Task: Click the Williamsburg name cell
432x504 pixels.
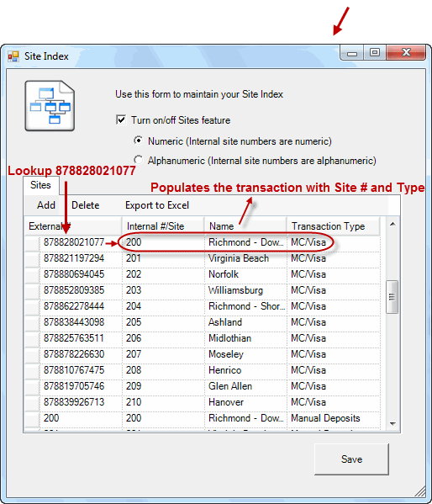Action: [x=245, y=291]
